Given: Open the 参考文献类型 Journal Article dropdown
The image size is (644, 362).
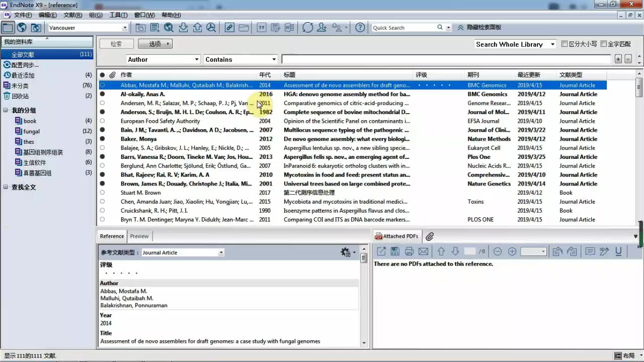Looking at the screenshot, I should (221, 253).
